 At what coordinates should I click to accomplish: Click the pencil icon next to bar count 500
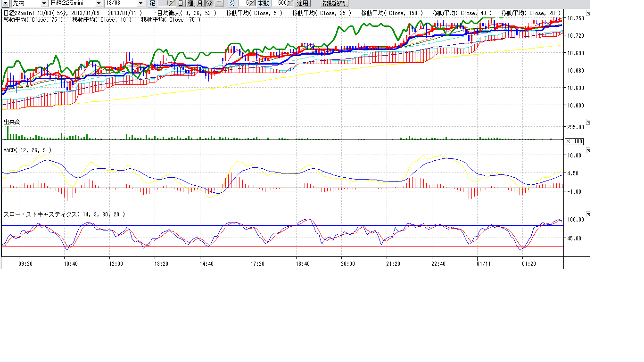[x=290, y=3]
